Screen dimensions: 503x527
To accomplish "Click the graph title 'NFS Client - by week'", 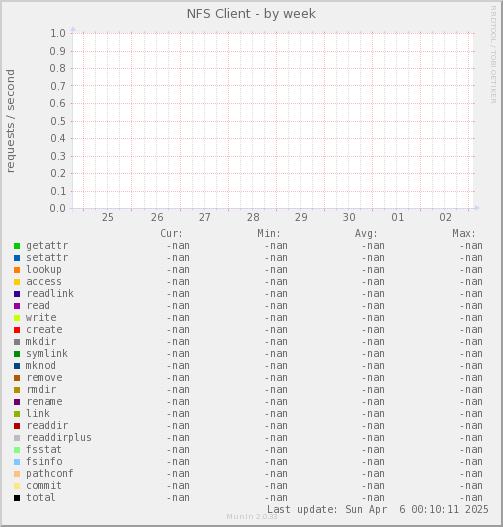I will click(251, 14).
